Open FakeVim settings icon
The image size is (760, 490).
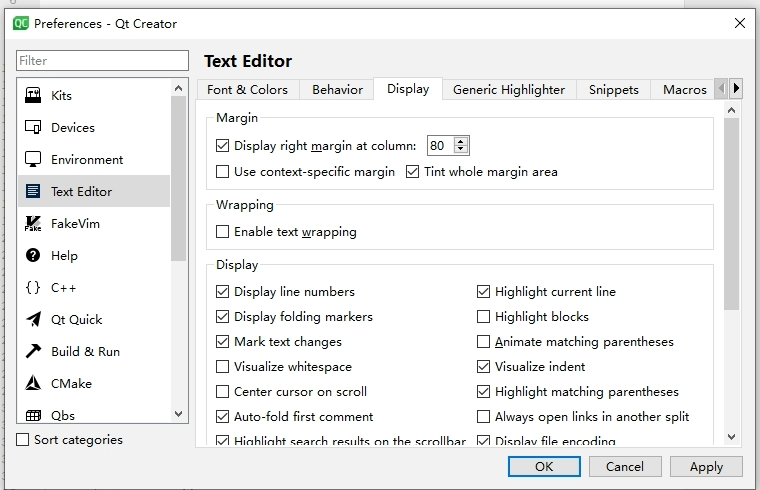pos(33,223)
